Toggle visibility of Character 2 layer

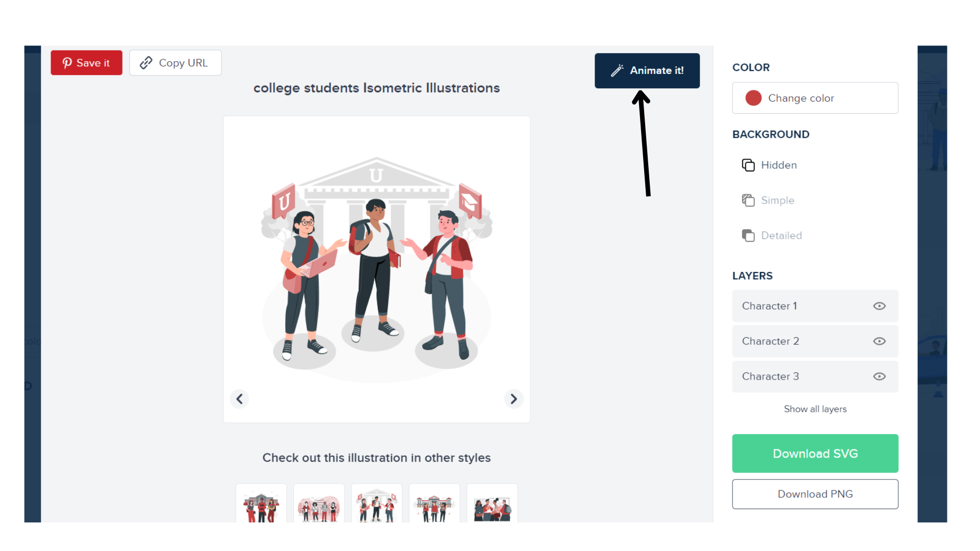pyautogui.click(x=879, y=340)
